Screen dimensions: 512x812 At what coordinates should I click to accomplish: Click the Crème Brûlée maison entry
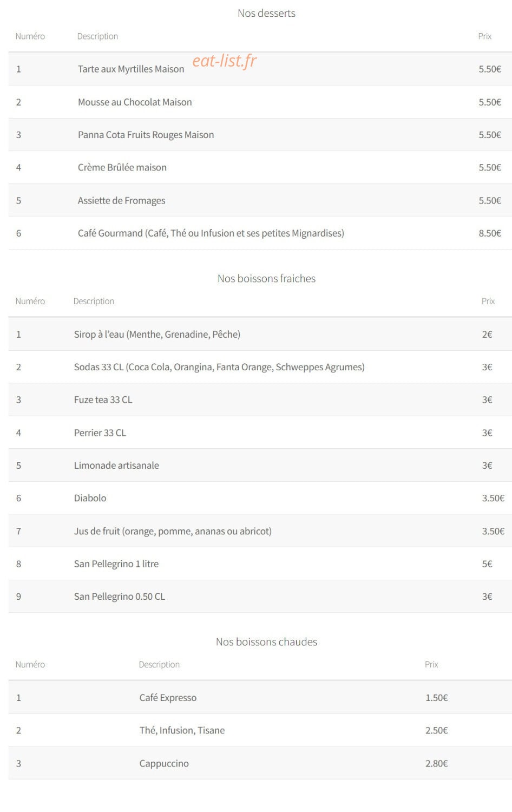(122, 167)
